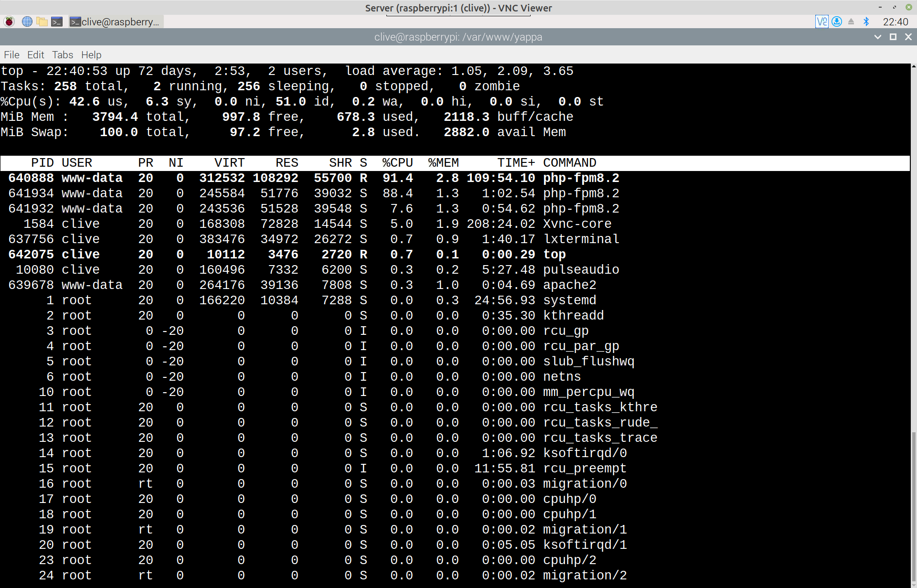The image size is (917, 588).
Task: Open the Edit menu
Action: [x=35, y=55]
